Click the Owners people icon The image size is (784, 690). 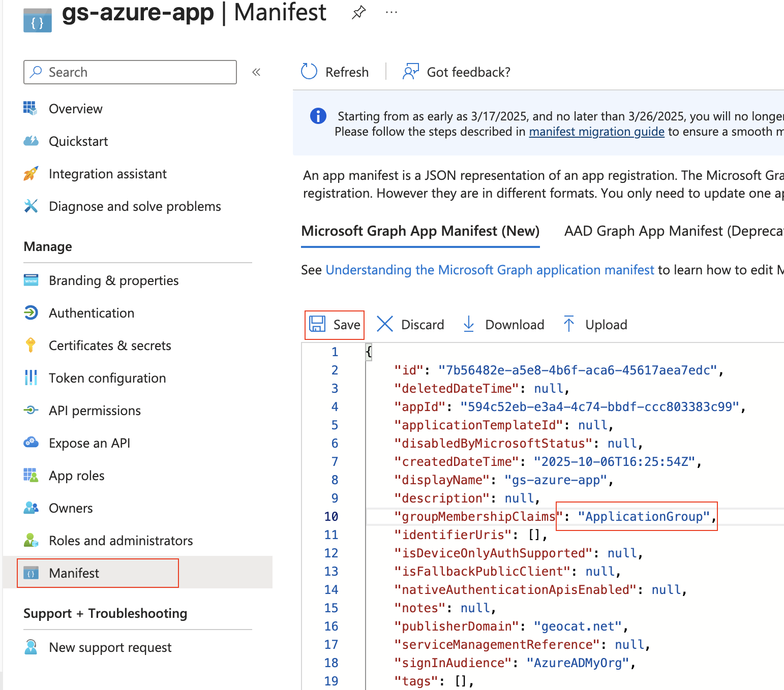31,508
